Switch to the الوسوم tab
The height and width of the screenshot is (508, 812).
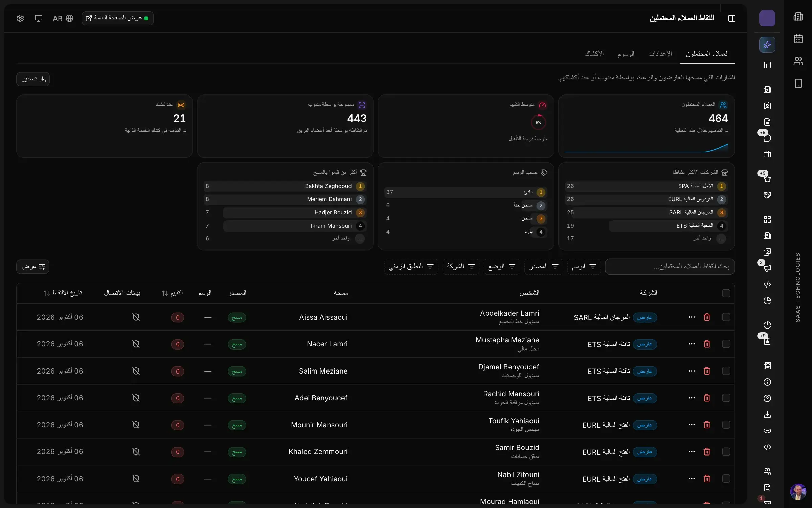coord(626,54)
